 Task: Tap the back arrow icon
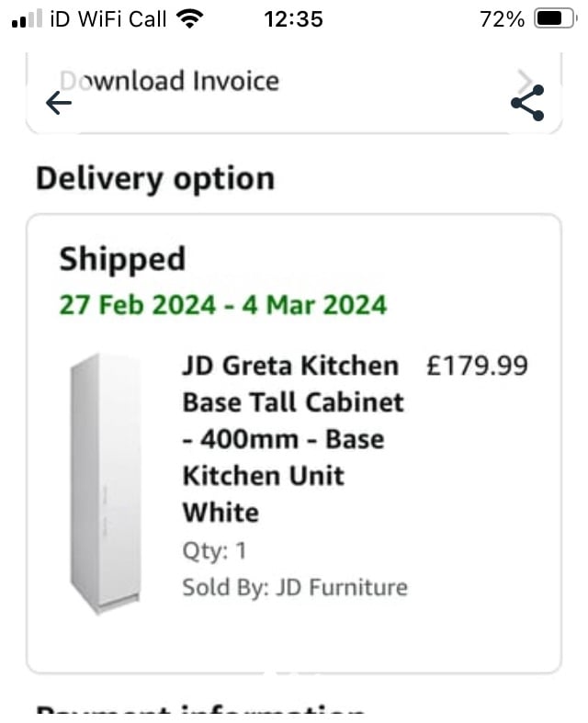(59, 102)
